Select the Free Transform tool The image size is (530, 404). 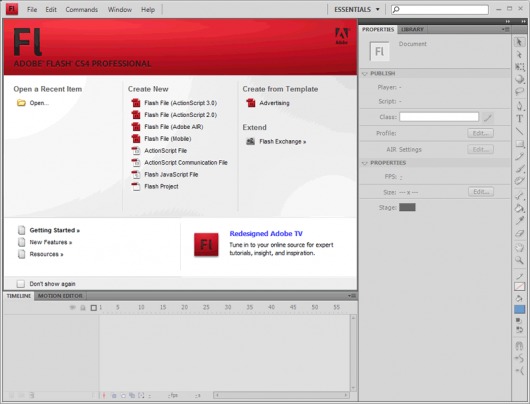point(520,67)
